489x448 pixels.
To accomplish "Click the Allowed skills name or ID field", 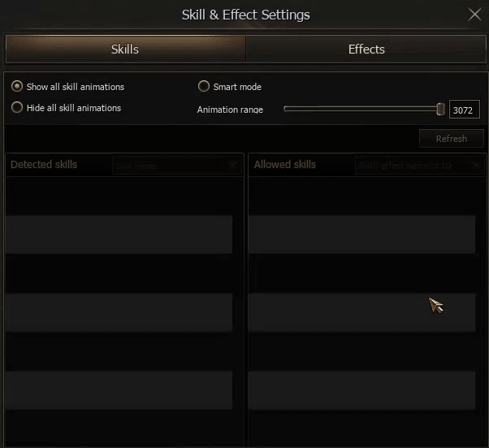I will pyautogui.click(x=410, y=166).
